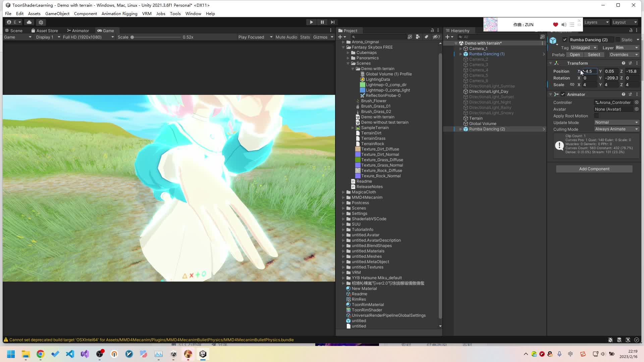Click the Game view Scale slider
644x362 pixels.
(x=133, y=37)
